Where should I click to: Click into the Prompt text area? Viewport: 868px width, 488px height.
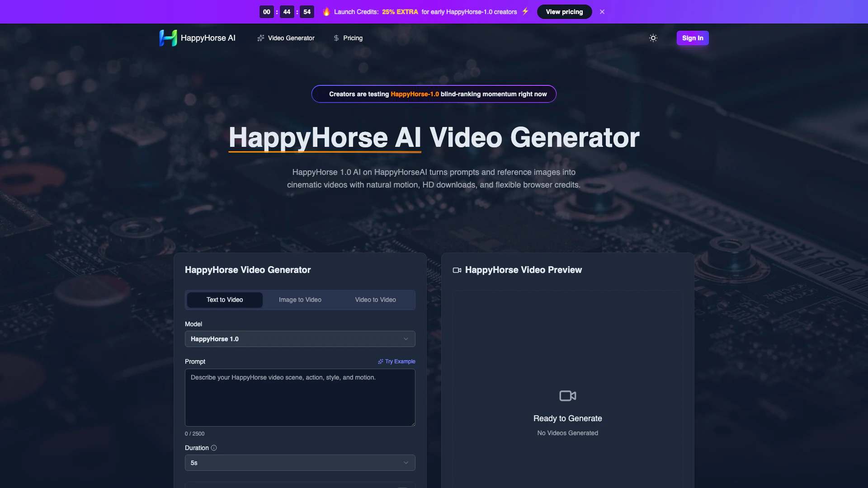[300, 398]
